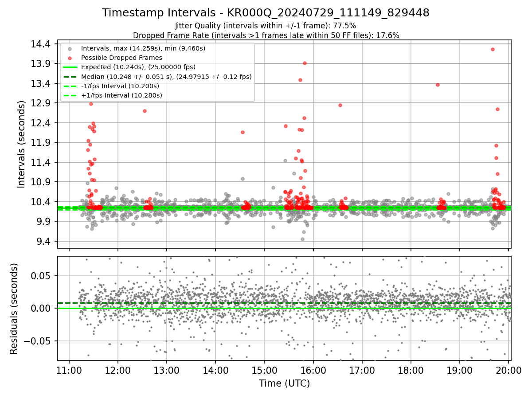The image size is (532, 399).
Task: Click the red point at 13.9 seconds before 16:00
Action: coord(305,63)
